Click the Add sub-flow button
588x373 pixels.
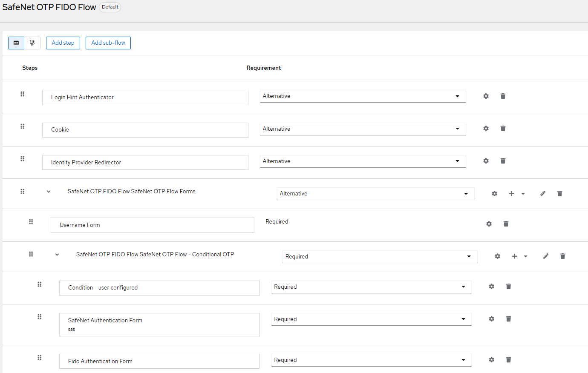point(108,43)
